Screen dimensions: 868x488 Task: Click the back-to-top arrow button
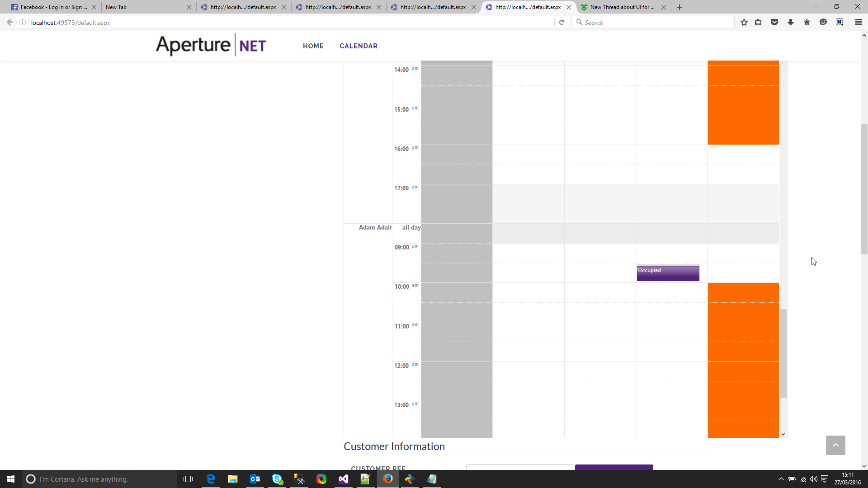pos(835,445)
